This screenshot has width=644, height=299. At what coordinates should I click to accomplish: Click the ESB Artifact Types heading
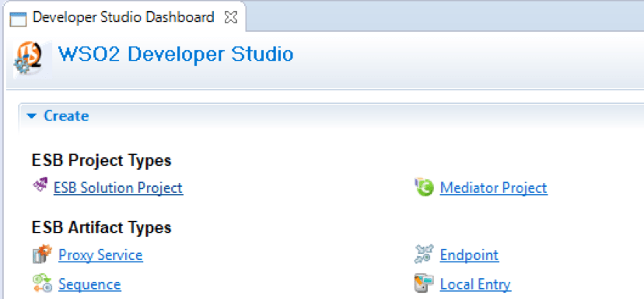[101, 227]
